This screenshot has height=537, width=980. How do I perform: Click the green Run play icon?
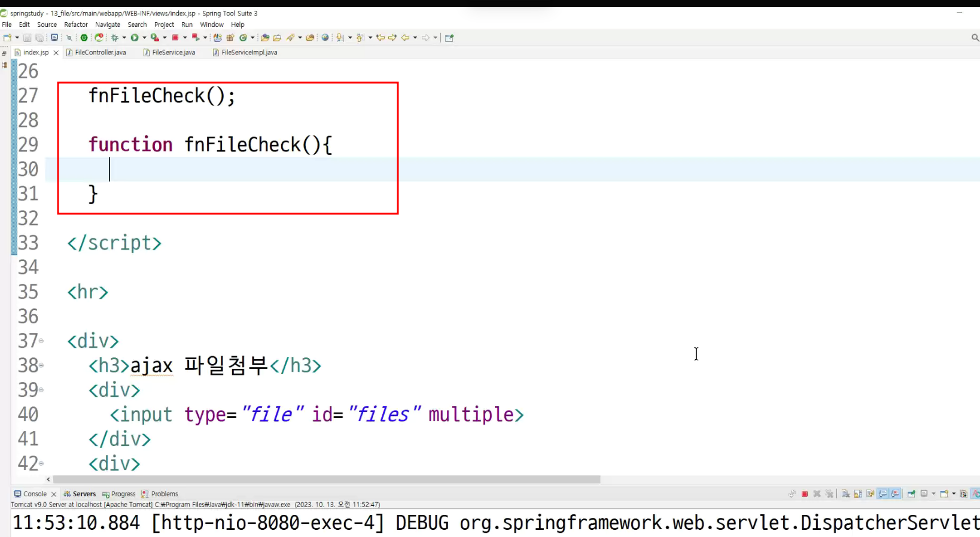(x=135, y=38)
